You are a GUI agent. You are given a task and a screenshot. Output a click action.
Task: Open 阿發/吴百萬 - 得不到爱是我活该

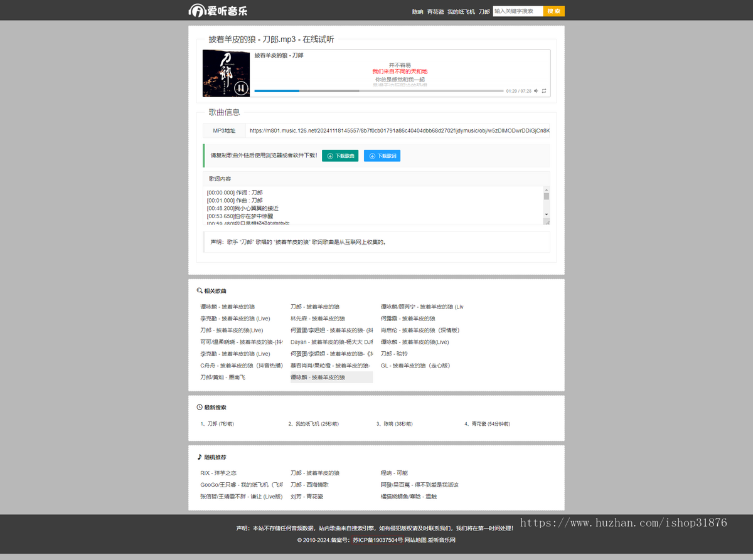coord(420,485)
